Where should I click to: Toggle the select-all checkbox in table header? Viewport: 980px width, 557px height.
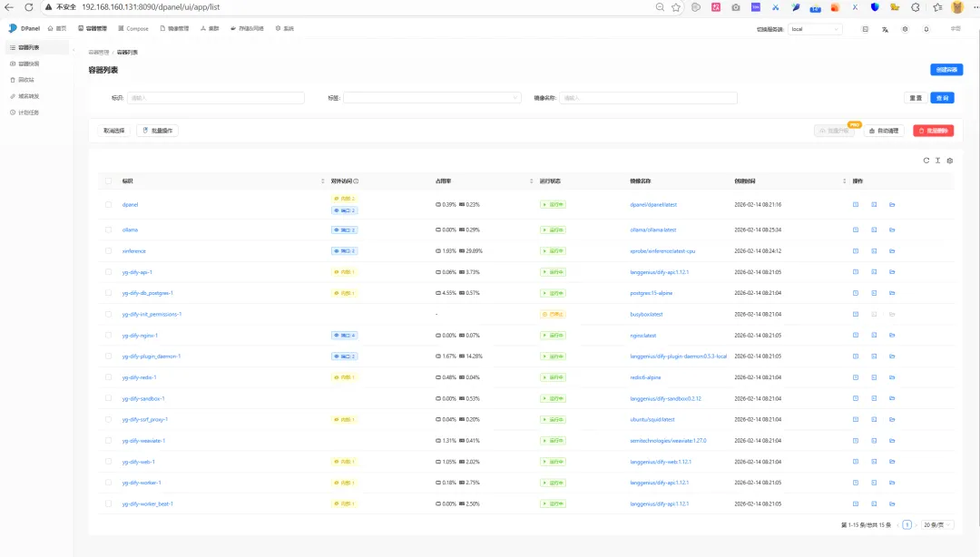[x=109, y=181]
